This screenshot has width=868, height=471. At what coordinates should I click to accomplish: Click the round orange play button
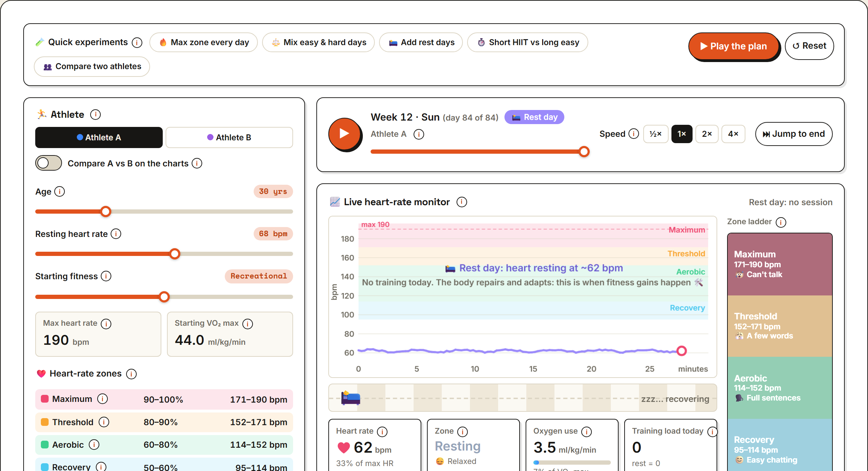coord(345,134)
